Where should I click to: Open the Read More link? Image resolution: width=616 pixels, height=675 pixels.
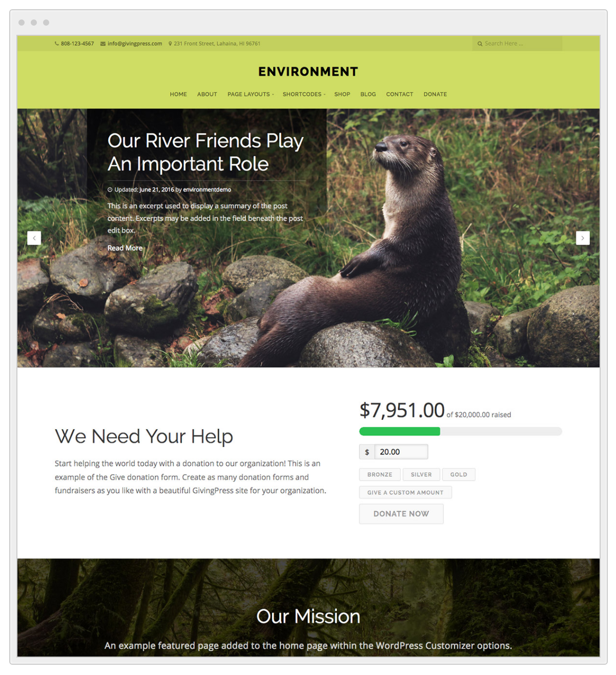tap(125, 248)
